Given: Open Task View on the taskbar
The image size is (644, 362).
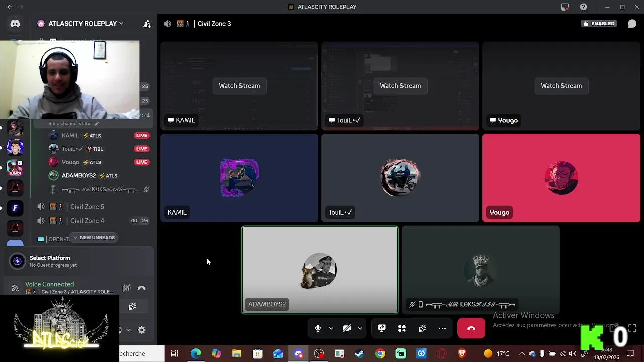Looking at the screenshot, I should pyautogui.click(x=175, y=354).
